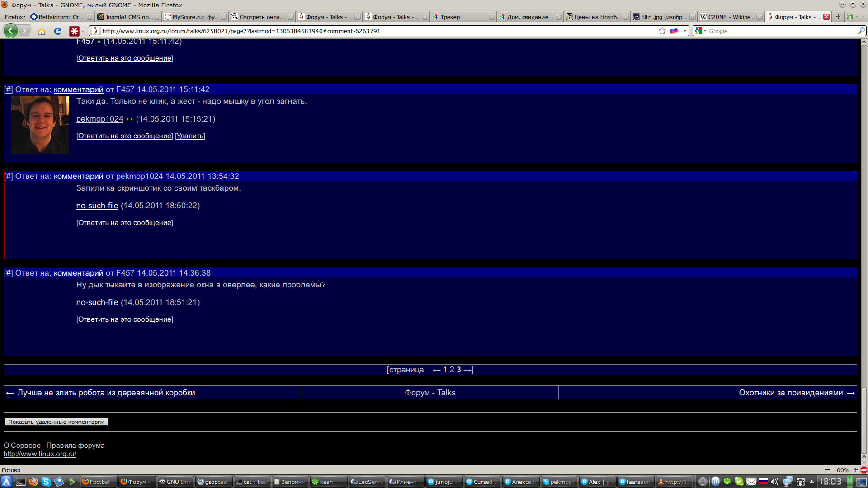Zoom in with status bar plus
The height and width of the screenshot is (488, 868).
[x=856, y=470]
